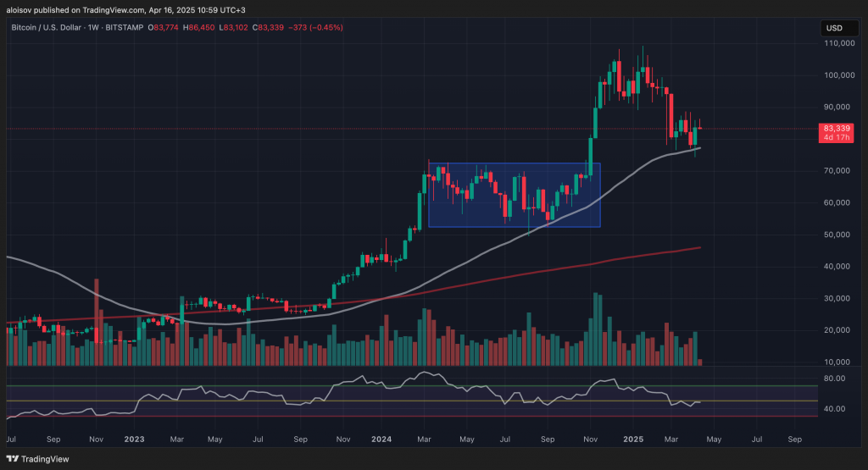Click the 2024 label on time axis

pyautogui.click(x=381, y=440)
